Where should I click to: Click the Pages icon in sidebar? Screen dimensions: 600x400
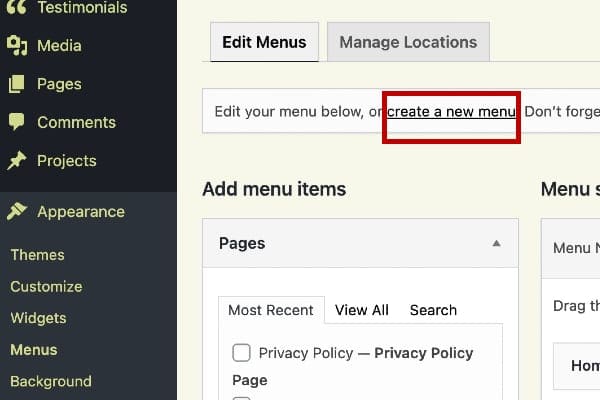16,84
